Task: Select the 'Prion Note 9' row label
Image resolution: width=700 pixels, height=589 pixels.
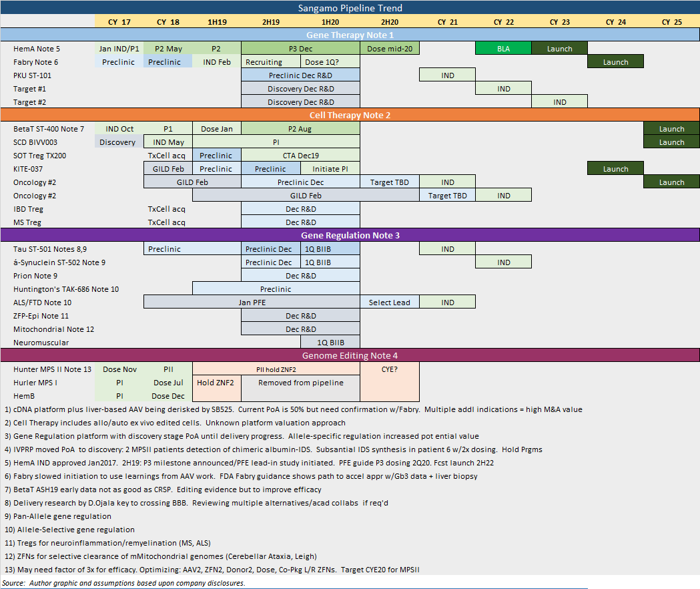Action: (x=35, y=276)
